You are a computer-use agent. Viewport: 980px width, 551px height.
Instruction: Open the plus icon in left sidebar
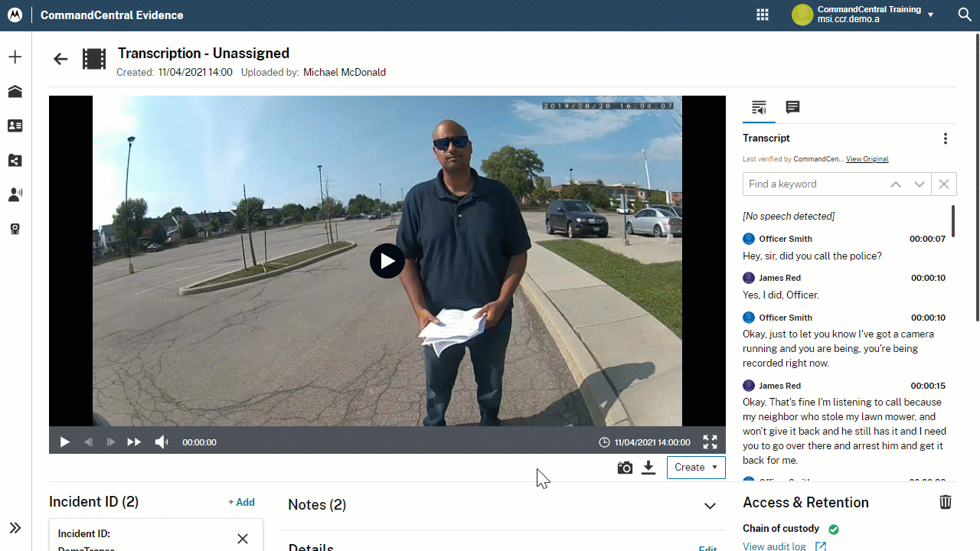click(x=15, y=57)
